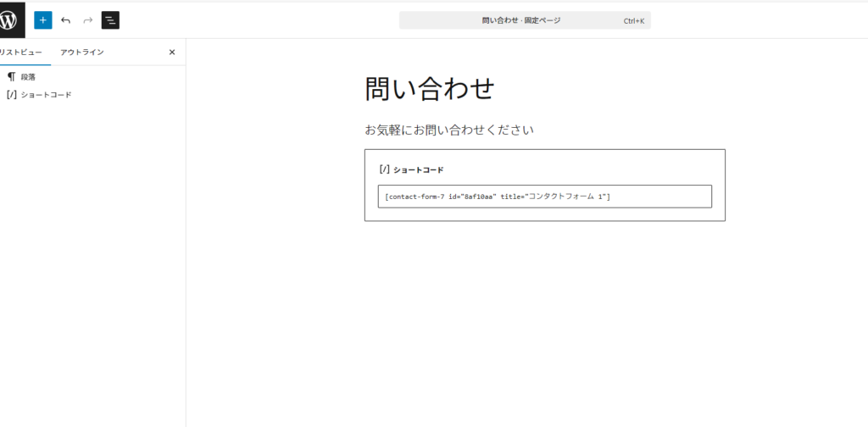Click the WordPress logo to exit editor

pyautogui.click(x=10, y=19)
